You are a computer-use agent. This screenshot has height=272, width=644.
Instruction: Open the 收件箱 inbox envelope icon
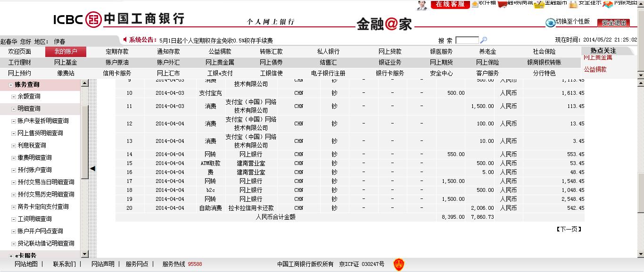click(x=475, y=4)
